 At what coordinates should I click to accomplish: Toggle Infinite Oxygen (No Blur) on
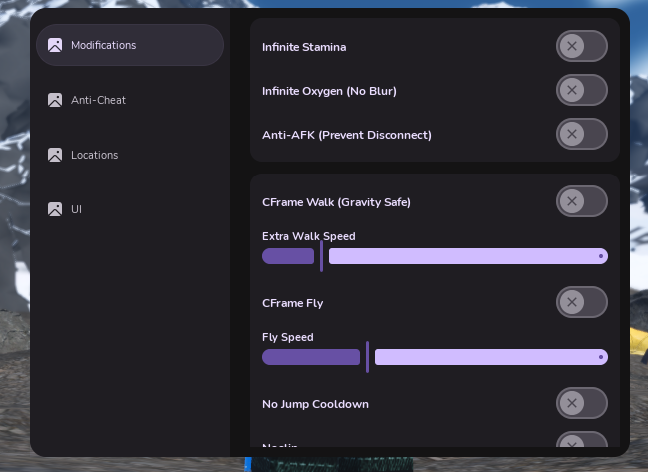tap(582, 90)
